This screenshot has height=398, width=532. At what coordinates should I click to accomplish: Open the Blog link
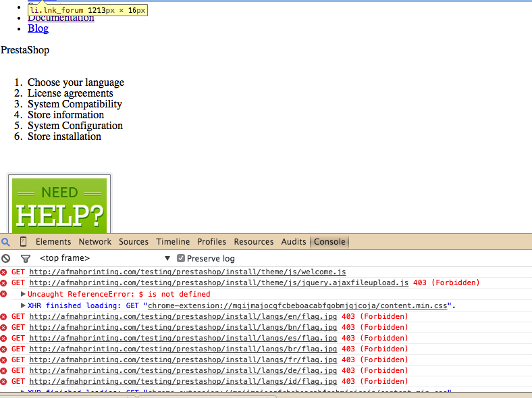coord(38,28)
